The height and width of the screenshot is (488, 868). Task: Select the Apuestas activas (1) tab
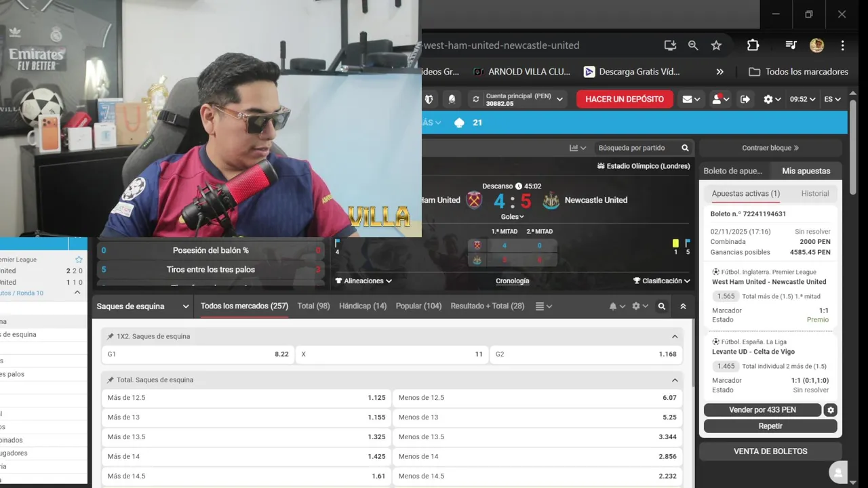coord(746,194)
